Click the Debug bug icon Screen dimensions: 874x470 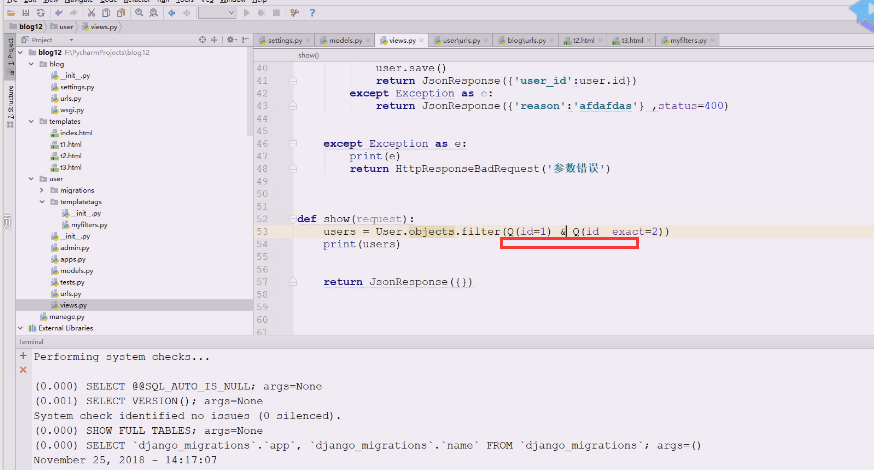coord(261,13)
